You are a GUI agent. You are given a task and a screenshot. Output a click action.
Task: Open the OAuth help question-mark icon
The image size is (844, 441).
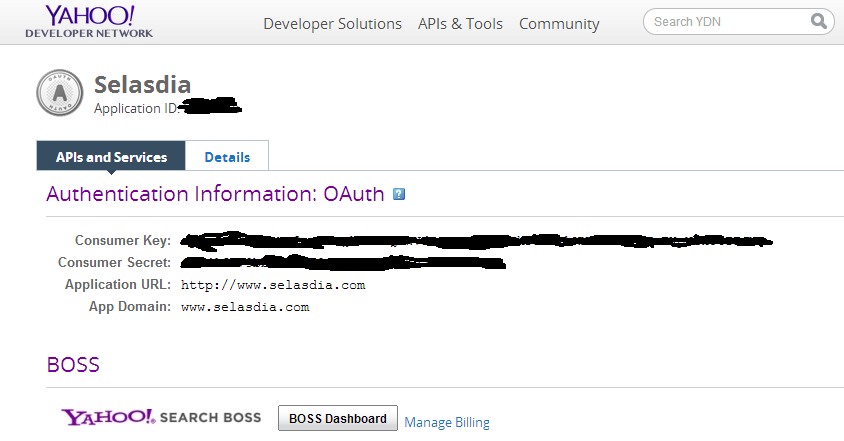click(399, 194)
